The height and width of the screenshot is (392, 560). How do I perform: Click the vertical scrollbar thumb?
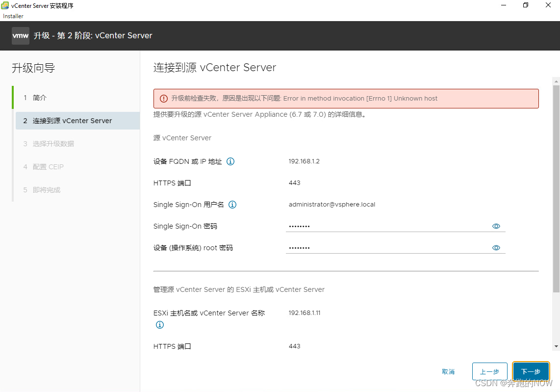pyautogui.click(x=556, y=188)
